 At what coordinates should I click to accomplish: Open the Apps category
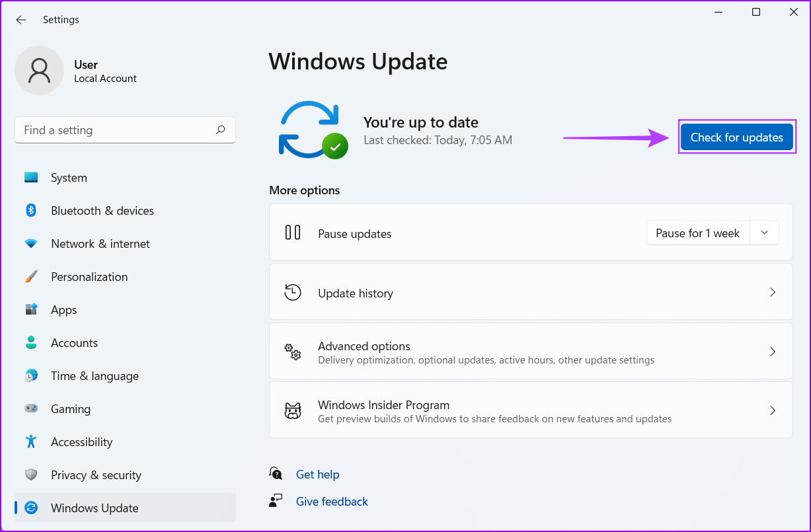tap(125, 310)
